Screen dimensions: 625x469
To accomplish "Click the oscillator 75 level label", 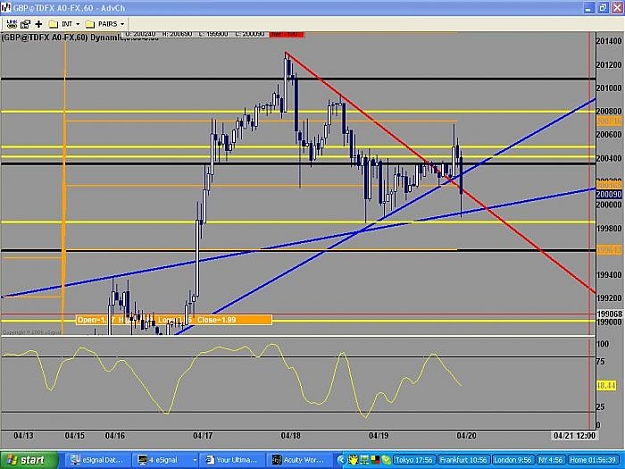I will pyautogui.click(x=600, y=362).
